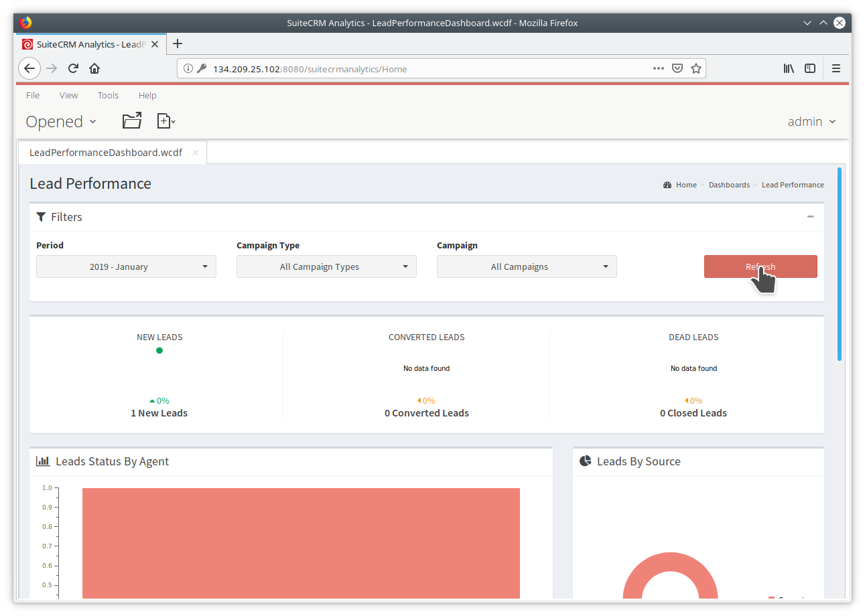Open the Period dropdown showing 2019 - January

(126, 266)
